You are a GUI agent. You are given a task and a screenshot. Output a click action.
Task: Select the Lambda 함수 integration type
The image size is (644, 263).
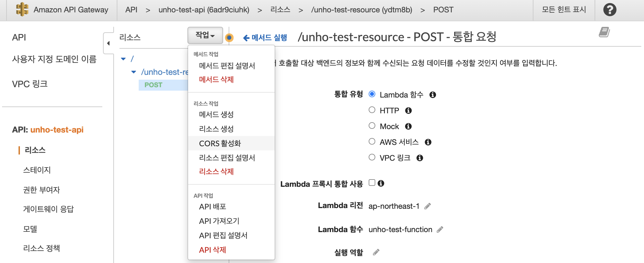(x=372, y=94)
